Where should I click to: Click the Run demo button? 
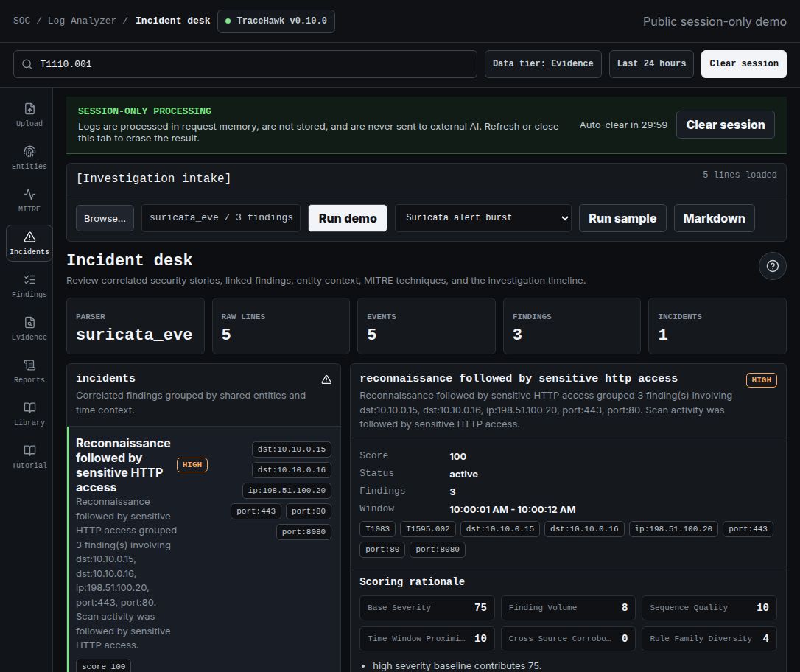(x=348, y=218)
